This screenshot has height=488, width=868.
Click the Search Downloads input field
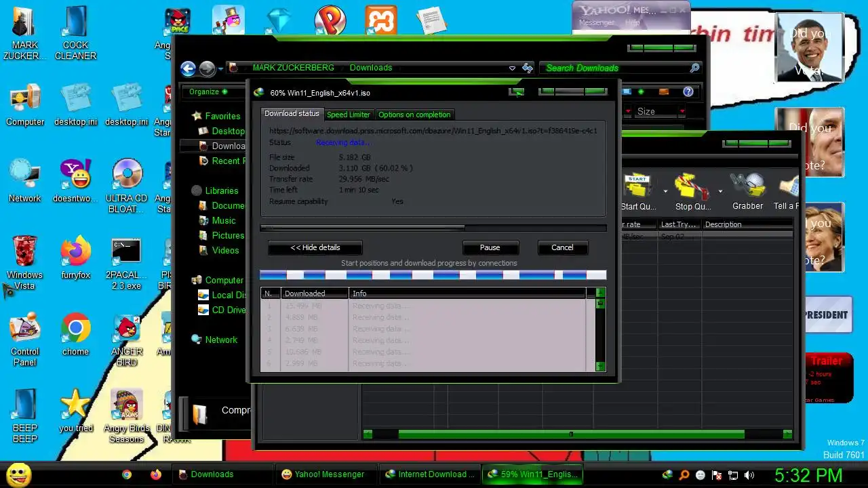pyautogui.click(x=614, y=68)
